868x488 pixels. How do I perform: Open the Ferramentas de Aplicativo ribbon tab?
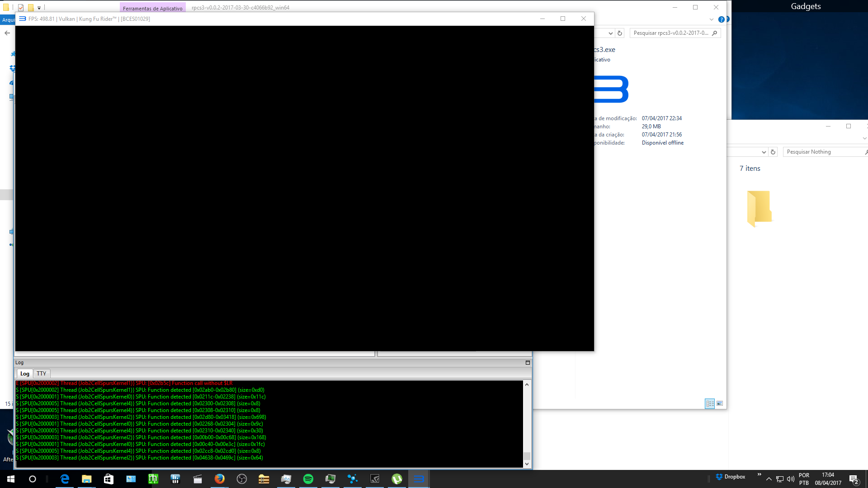tap(152, 8)
